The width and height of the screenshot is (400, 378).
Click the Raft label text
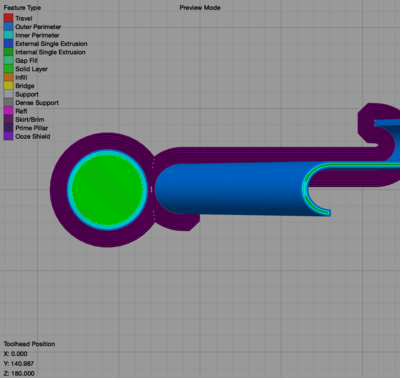tap(21, 111)
